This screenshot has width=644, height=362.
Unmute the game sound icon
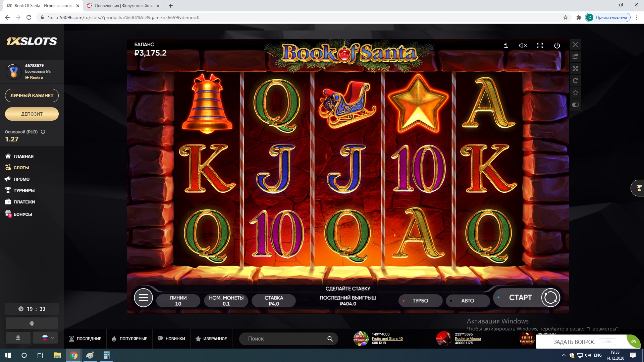click(523, 46)
